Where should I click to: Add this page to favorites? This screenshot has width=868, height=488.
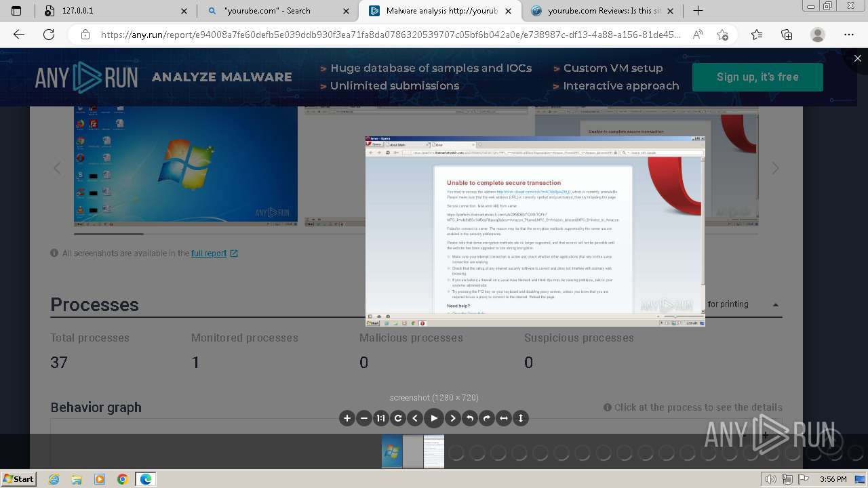pyautogui.click(x=722, y=35)
